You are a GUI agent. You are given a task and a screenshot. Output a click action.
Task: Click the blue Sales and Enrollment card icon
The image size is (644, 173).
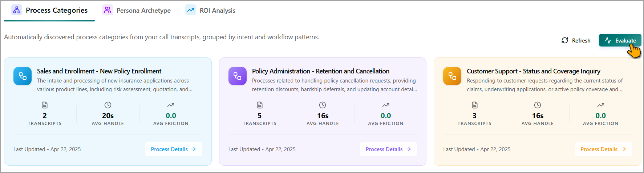[23, 76]
